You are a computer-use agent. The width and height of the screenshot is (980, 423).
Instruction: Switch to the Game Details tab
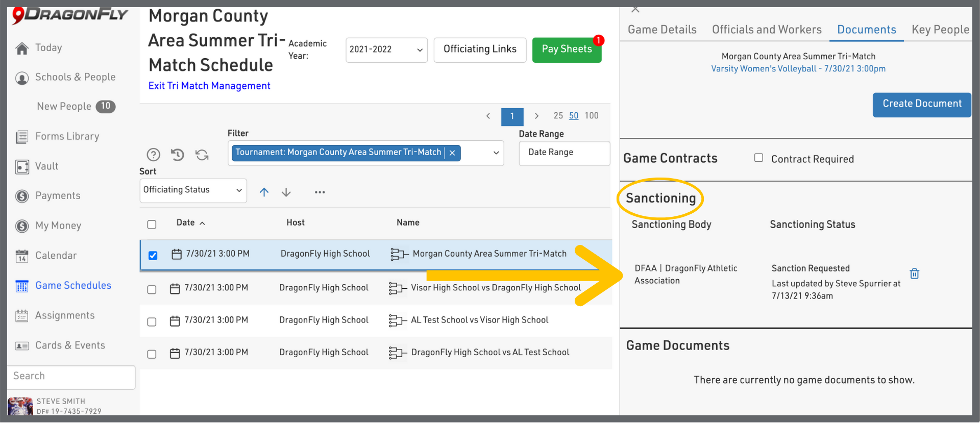pyautogui.click(x=662, y=30)
